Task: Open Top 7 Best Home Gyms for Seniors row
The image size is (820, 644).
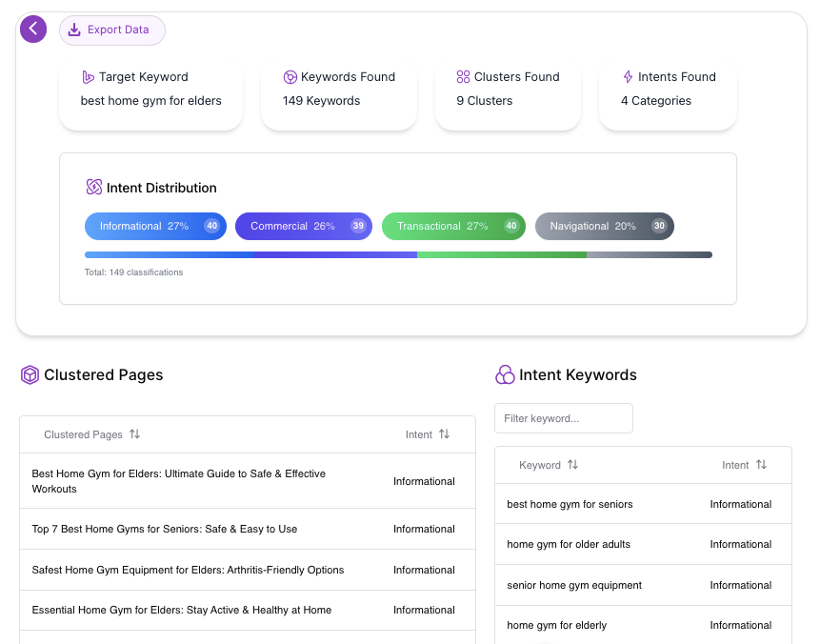Action: (x=165, y=529)
